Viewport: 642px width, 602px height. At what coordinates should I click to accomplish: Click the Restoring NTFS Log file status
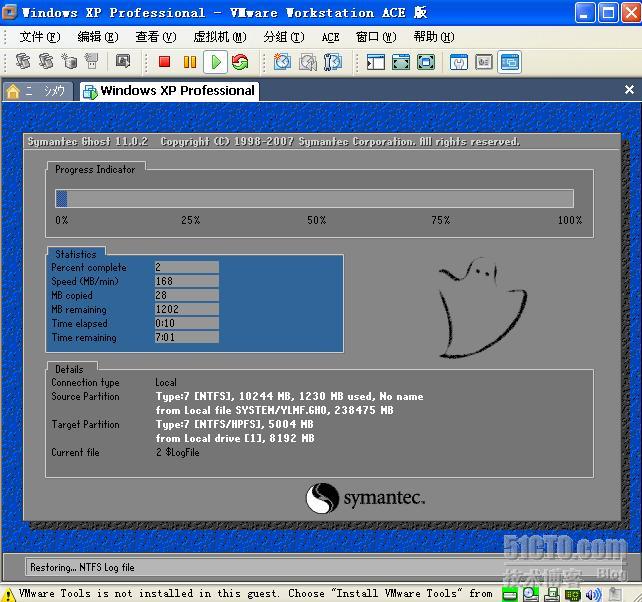tap(82, 568)
